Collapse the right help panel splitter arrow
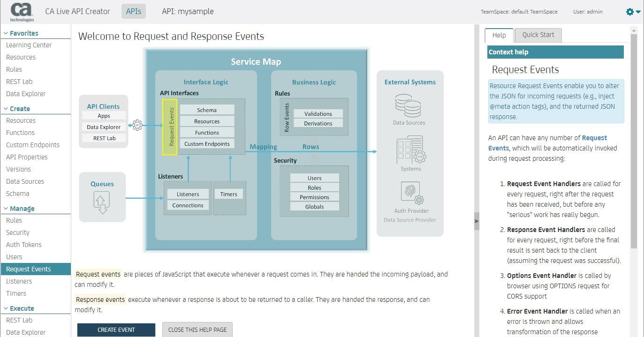This screenshot has width=644, height=337. click(x=477, y=221)
